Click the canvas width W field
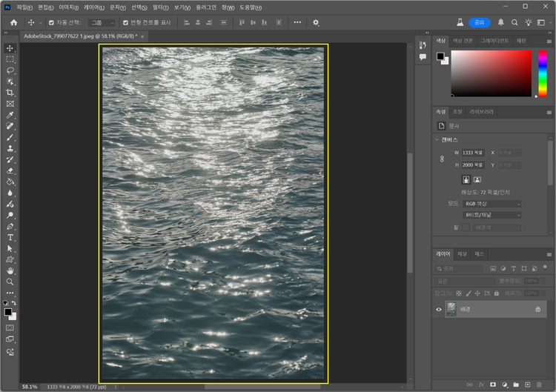Image resolution: width=556 pixels, height=392 pixels. click(472, 153)
